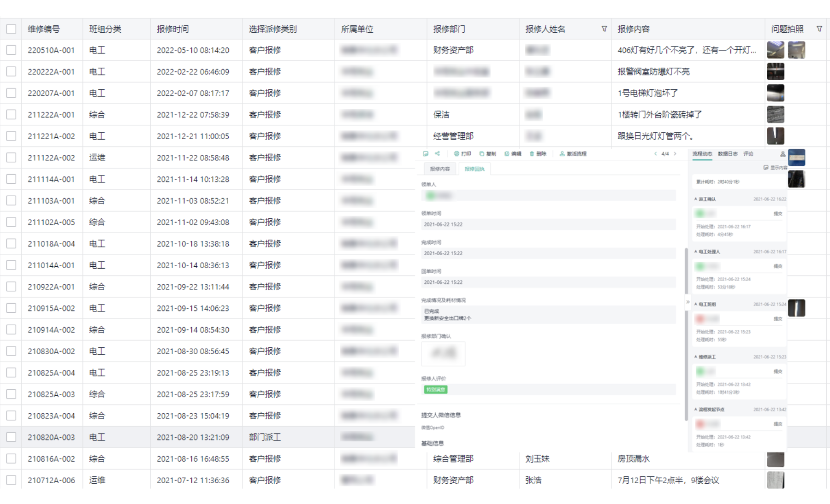Go to next record with right arrow

(675, 154)
